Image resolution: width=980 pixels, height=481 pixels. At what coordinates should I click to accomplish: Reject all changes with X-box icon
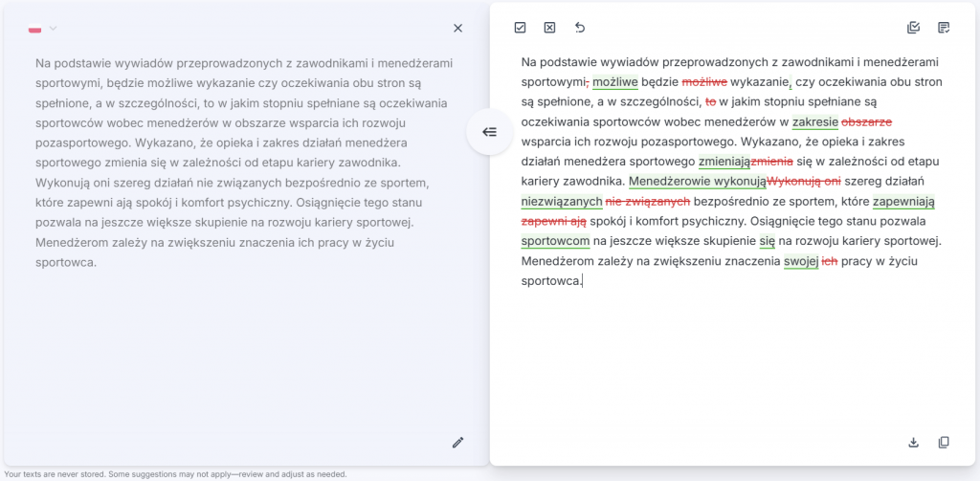tap(549, 28)
